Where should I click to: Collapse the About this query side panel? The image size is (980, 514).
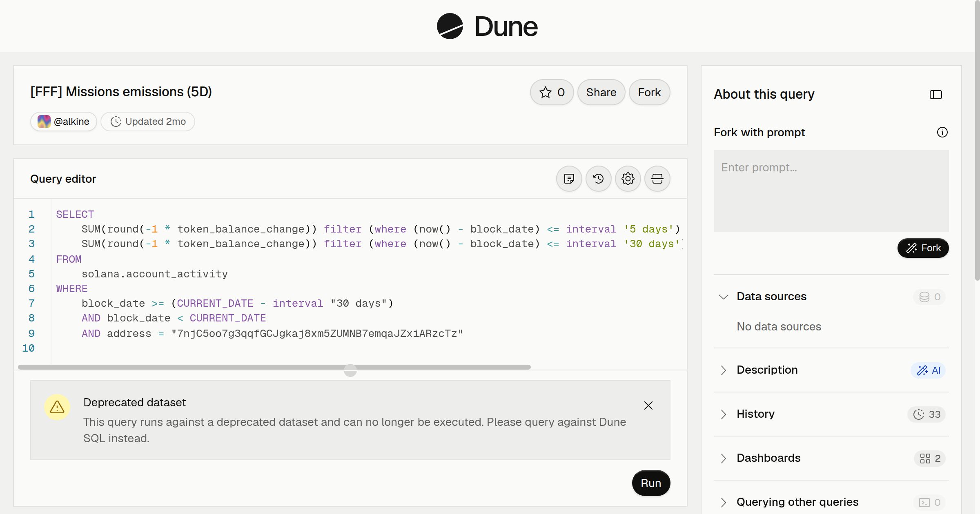935,95
